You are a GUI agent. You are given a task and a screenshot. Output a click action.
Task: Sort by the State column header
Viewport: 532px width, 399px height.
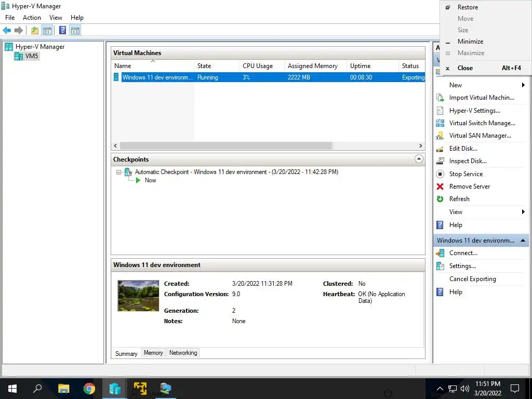pos(217,66)
